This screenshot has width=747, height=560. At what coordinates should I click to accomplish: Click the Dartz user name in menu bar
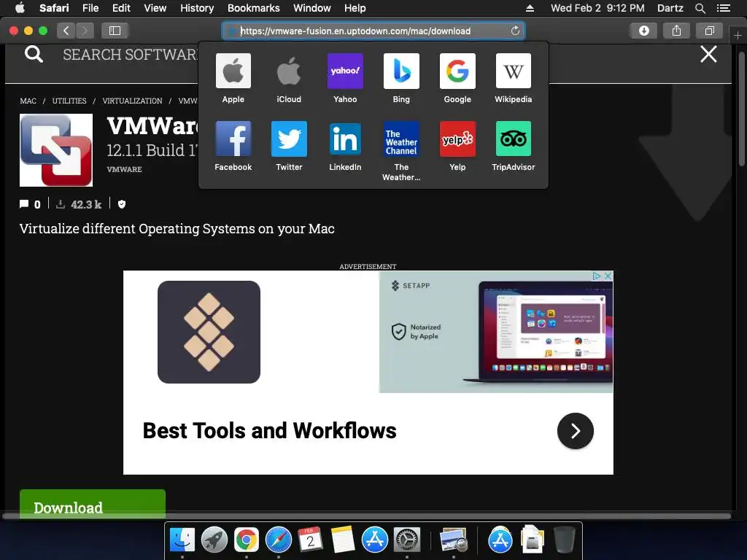(x=670, y=8)
